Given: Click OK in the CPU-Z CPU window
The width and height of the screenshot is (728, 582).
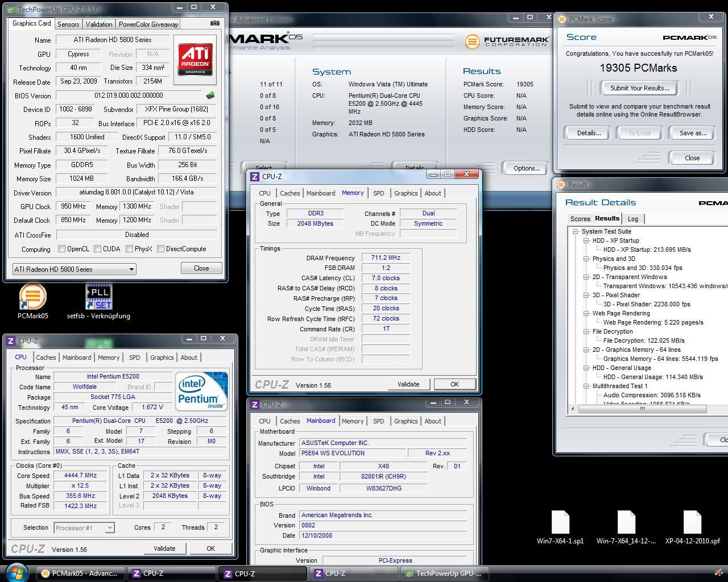Looking at the screenshot, I should (x=210, y=548).
